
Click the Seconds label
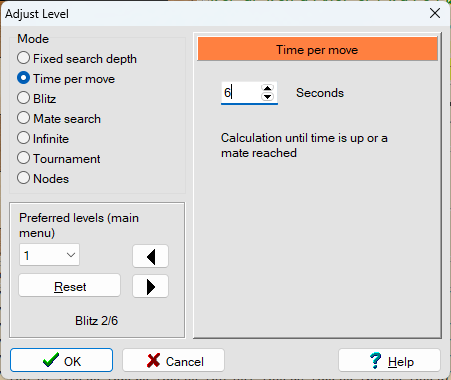pyautogui.click(x=320, y=93)
